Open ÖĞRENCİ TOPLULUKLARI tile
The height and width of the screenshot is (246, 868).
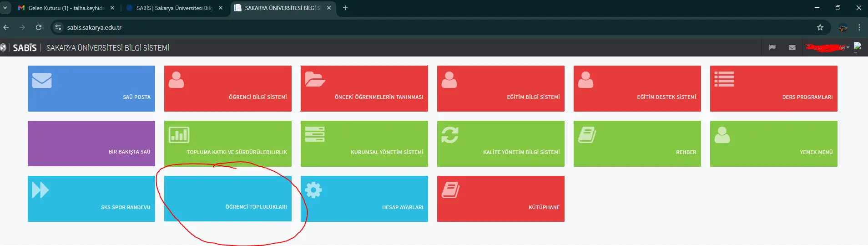click(228, 199)
